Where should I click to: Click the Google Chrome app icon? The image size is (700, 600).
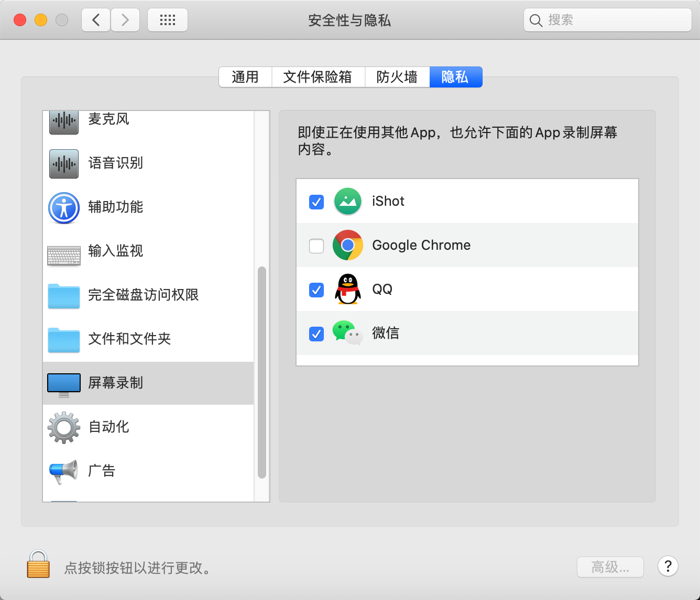pyautogui.click(x=347, y=245)
